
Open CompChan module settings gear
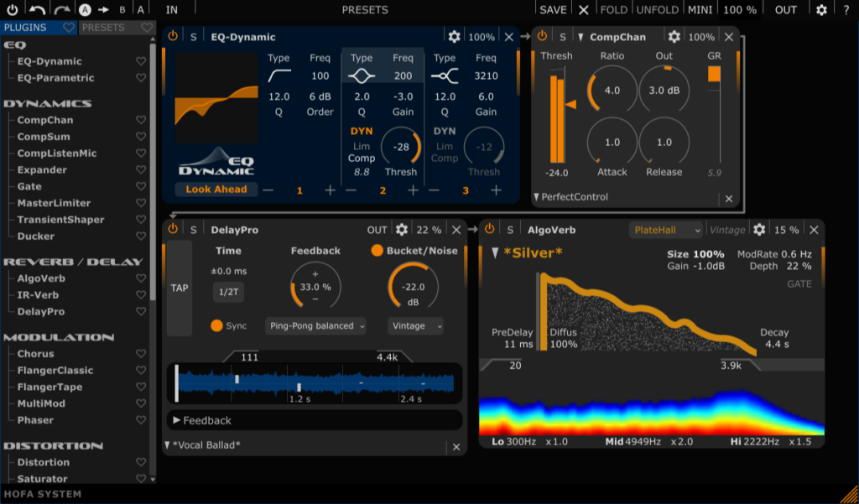coord(674,37)
